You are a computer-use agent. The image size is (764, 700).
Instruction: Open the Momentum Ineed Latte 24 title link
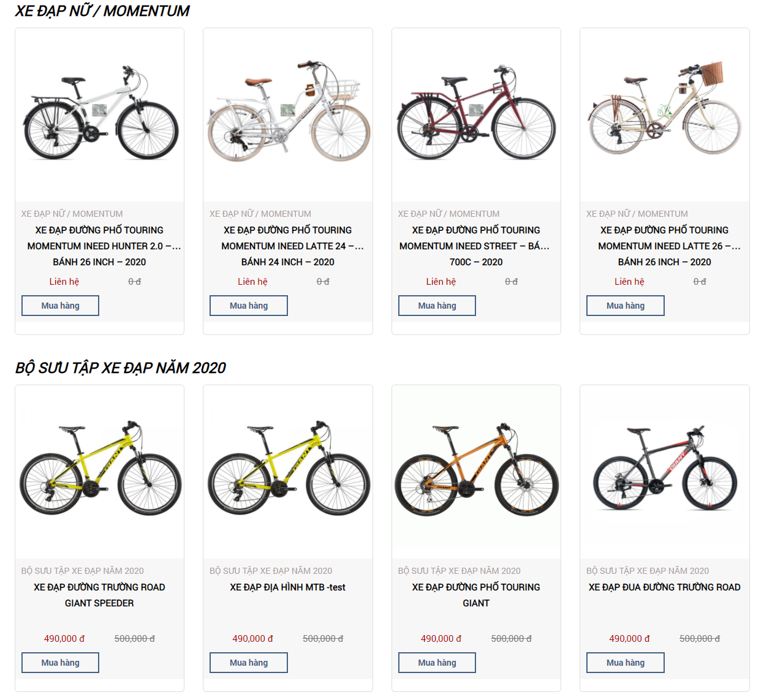[288, 246]
